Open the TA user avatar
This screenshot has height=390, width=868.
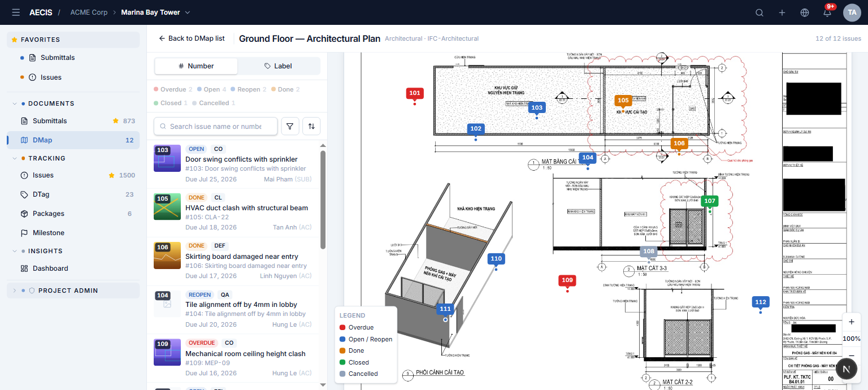pyautogui.click(x=852, y=12)
